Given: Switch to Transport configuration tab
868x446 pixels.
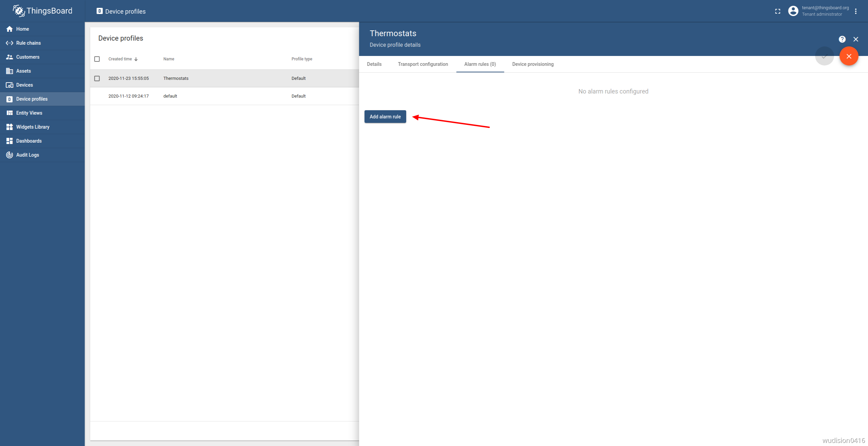Looking at the screenshot, I should [x=423, y=64].
